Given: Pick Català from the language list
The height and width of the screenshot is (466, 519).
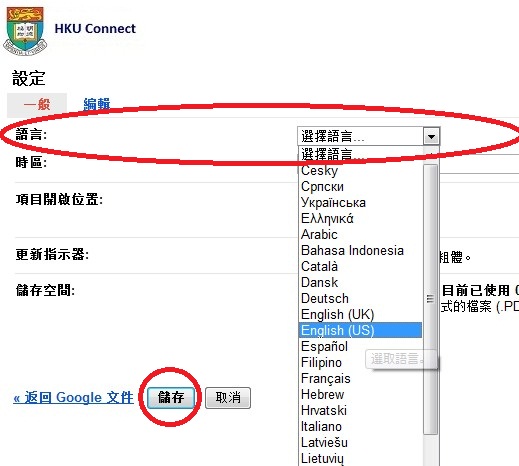Looking at the screenshot, I should [360, 266].
